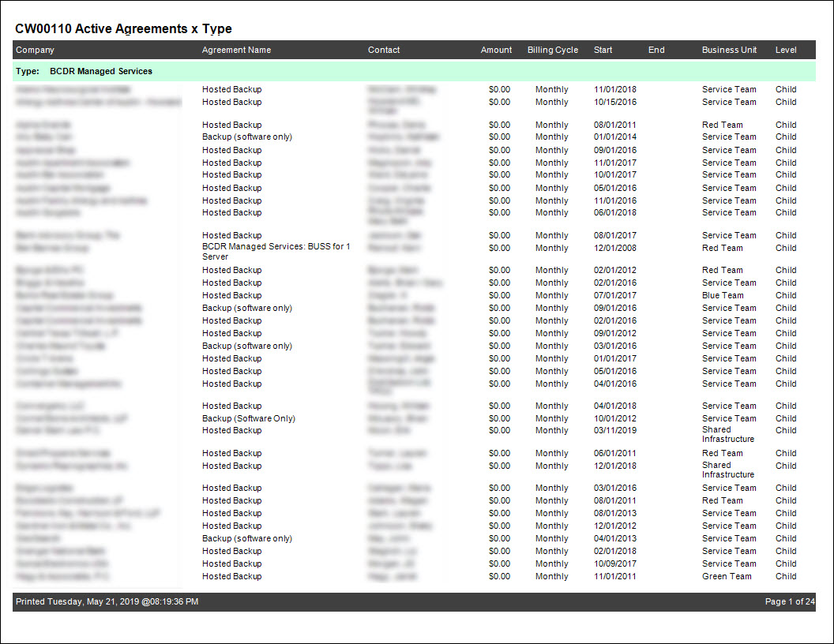834x644 pixels.
Task: Click the Amount column header
Action: click(496, 50)
